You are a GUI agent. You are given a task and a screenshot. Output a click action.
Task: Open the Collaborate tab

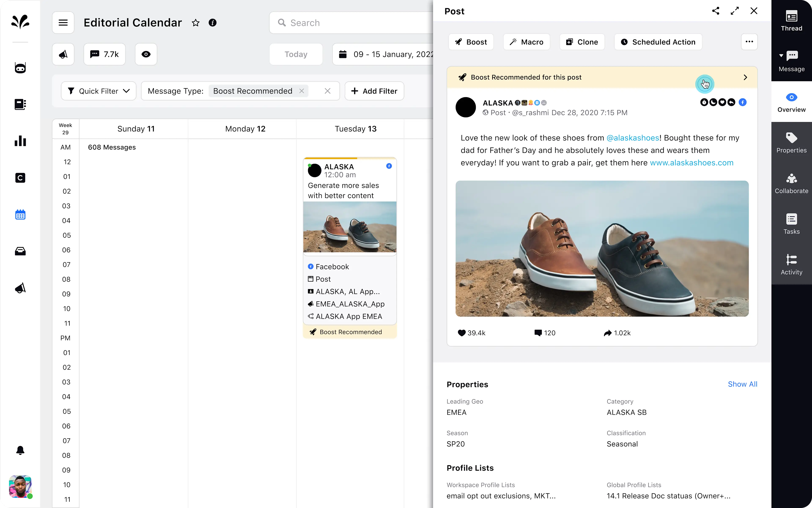[791, 184]
